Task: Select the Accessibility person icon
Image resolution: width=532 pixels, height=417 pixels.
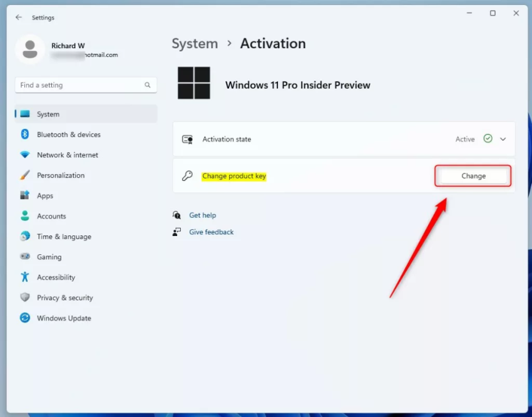Action: 23,277
